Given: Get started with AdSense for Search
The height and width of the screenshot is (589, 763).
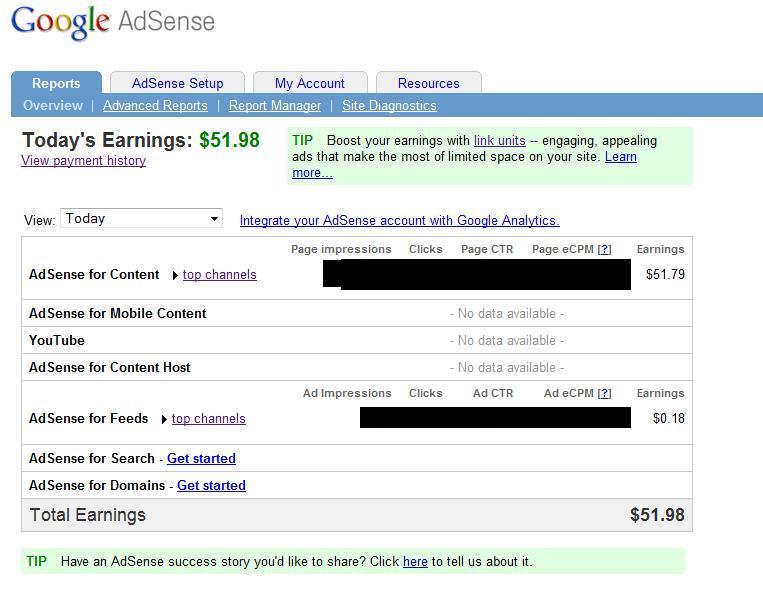Looking at the screenshot, I should [x=201, y=459].
